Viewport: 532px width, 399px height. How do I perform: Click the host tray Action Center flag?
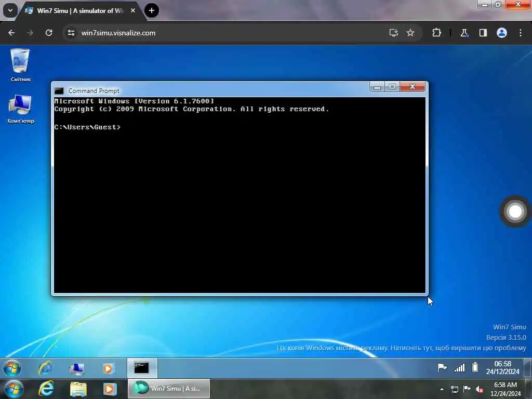point(467,389)
